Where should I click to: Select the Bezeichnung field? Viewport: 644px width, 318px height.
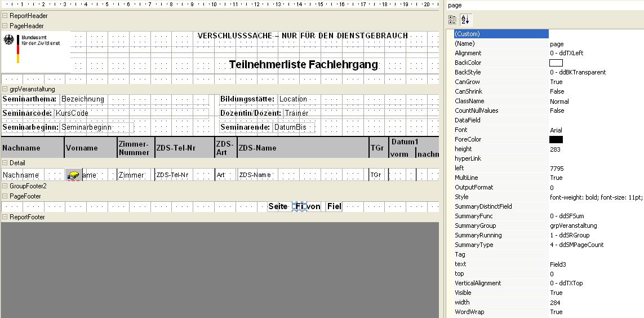pos(134,99)
